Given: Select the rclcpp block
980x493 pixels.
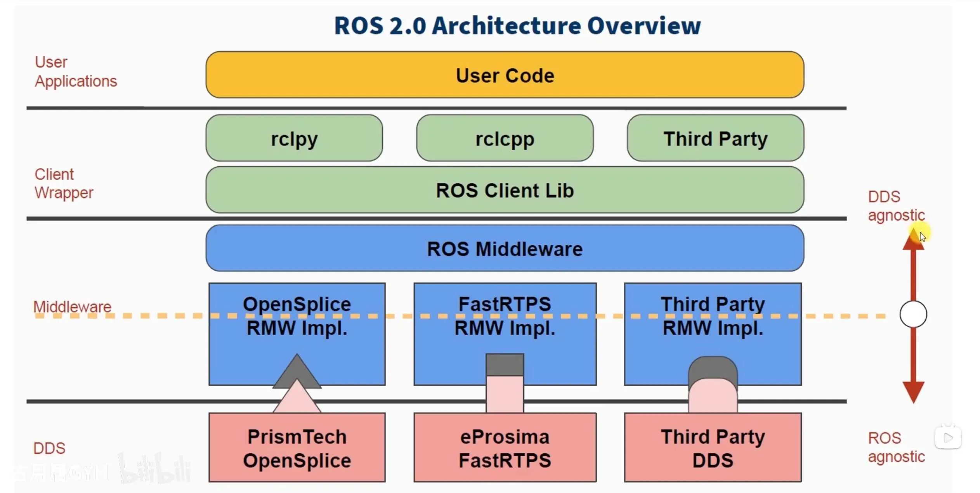Looking at the screenshot, I should [x=505, y=138].
